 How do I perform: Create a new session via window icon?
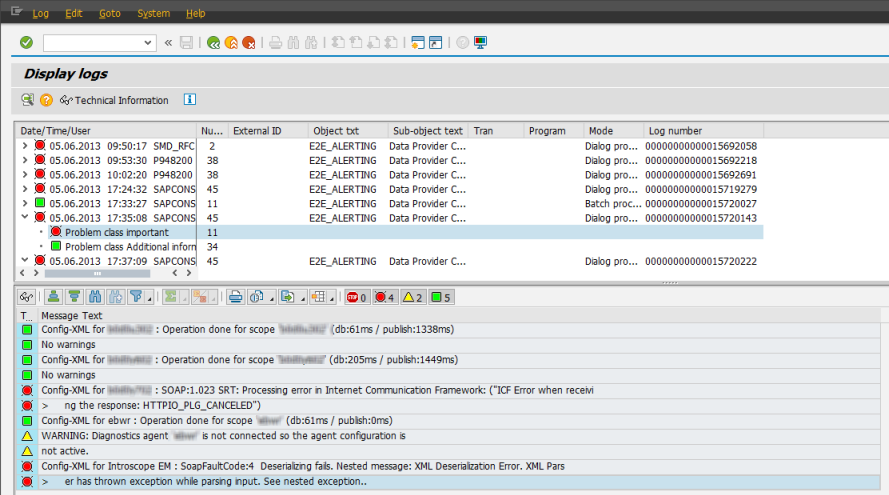pyautogui.click(x=418, y=43)
